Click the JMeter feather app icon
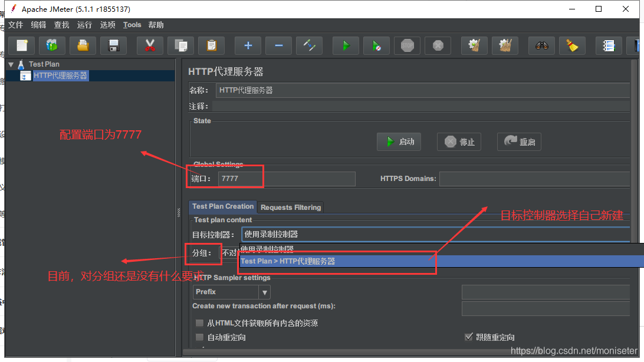The width and height of the screenshot is (644, 362). coord(14,9)
